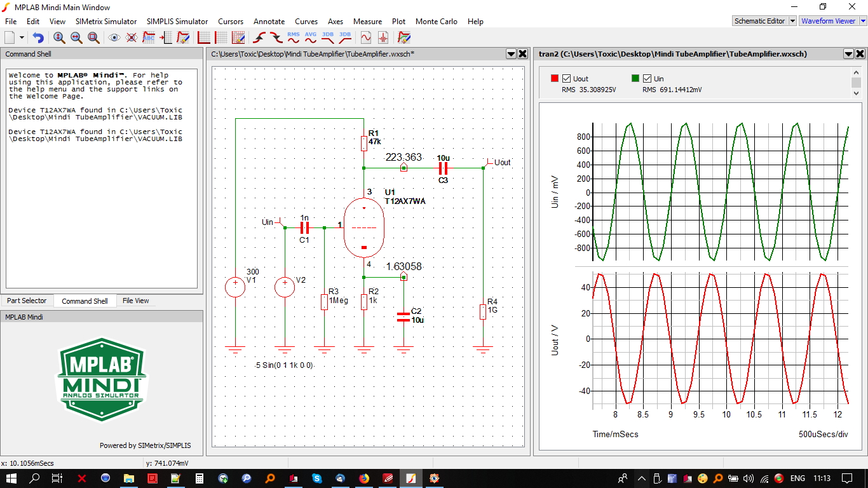Viewport: 868px width, 488px height.
Task: Click the Show curves eye icon
Action: (114, 37)
